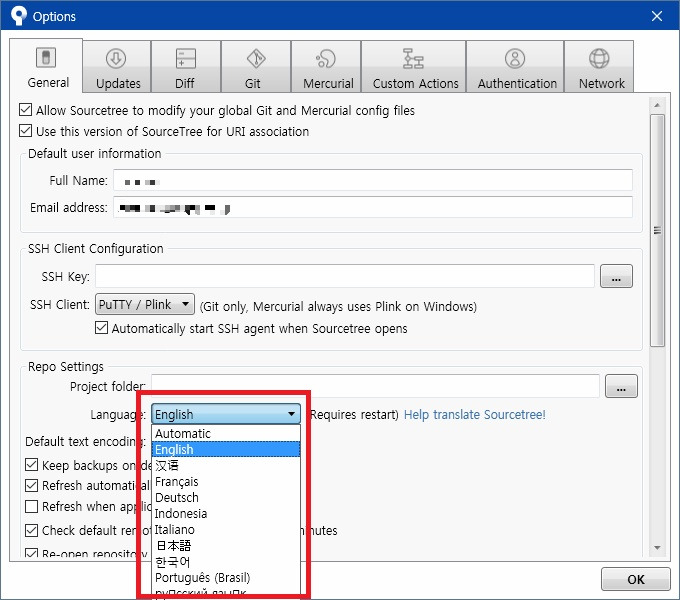Browse for Project folder

tap(621, 386)
